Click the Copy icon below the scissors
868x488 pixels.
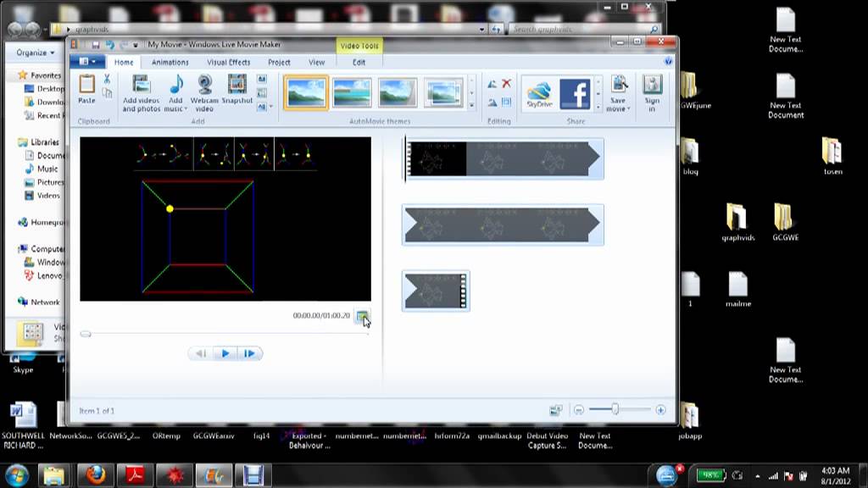click(107, 93)
